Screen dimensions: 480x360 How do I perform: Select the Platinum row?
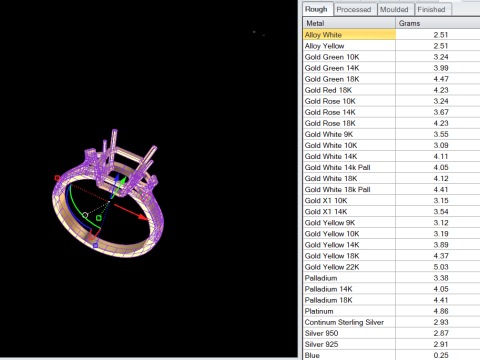[391, 311]
